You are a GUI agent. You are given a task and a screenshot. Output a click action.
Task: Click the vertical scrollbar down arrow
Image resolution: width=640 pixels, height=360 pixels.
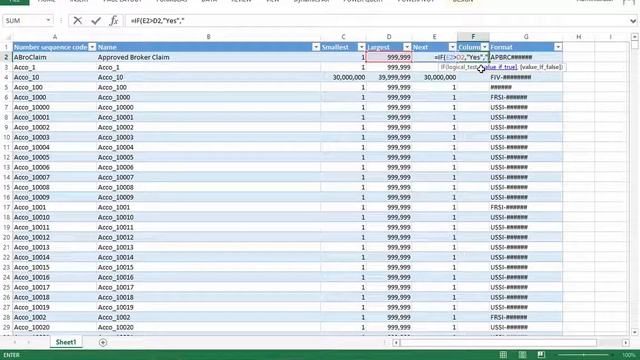(x=635, y=332)
